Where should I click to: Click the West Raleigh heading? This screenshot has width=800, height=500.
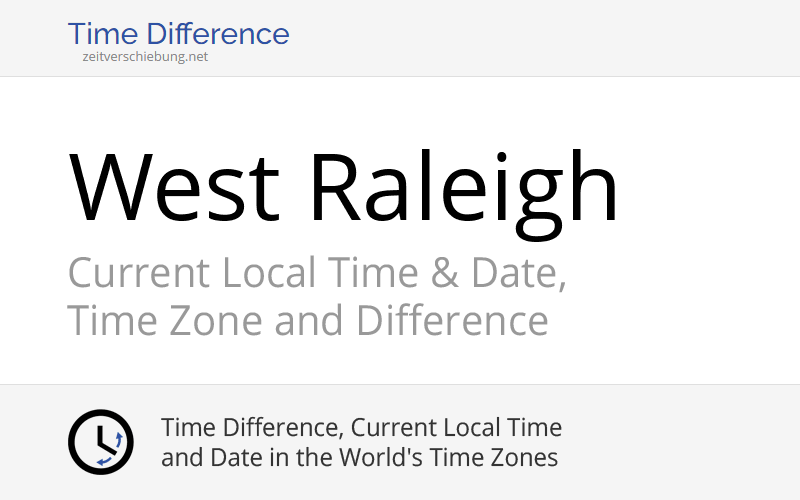click(x=343, y=189)
